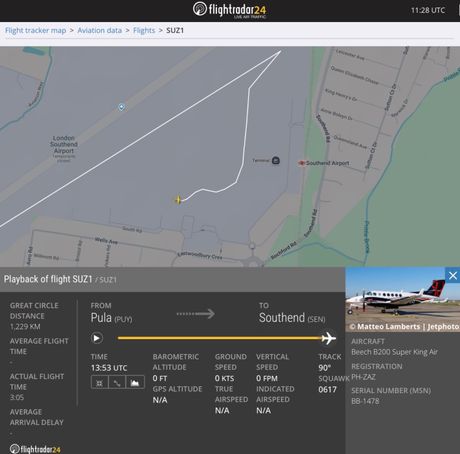The image size is (460, 454).
Task: Toggle the center-on-aircraft map icon
Action: (x=99, y=382)
